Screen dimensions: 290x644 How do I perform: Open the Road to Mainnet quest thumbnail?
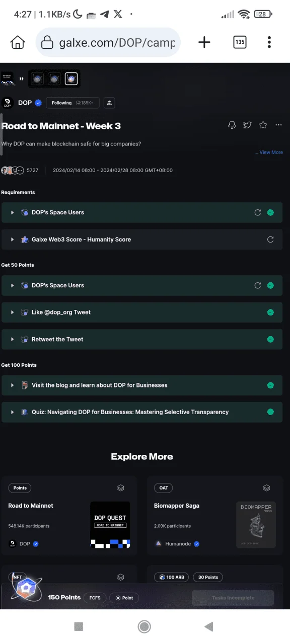click(110, 525)
